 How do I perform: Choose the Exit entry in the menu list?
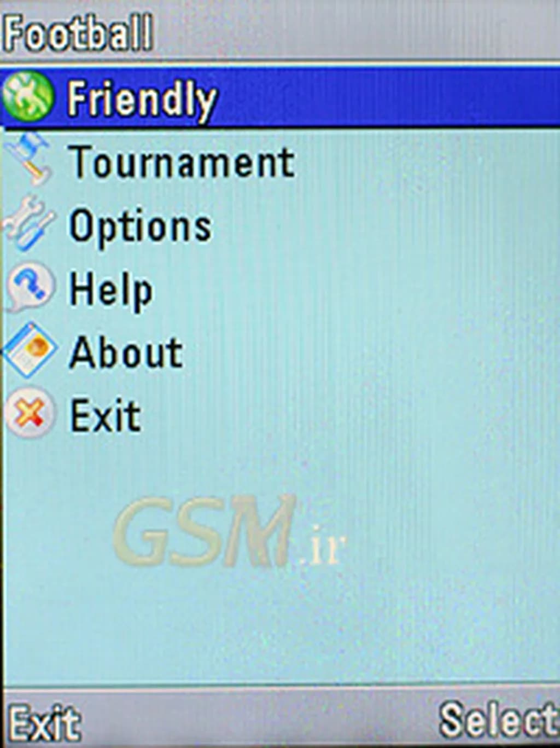106,415
